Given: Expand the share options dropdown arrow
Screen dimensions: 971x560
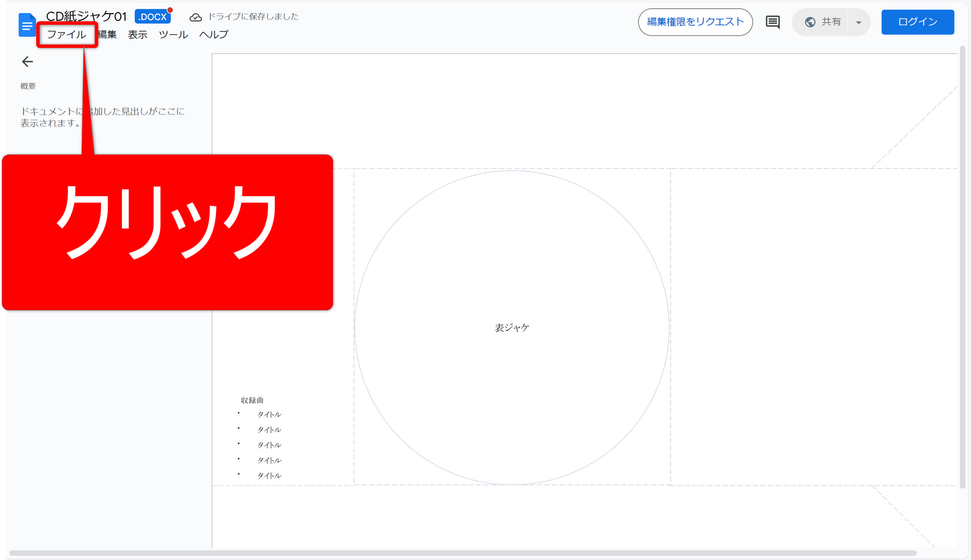Looking at the screenshot, I should point(858,22).
